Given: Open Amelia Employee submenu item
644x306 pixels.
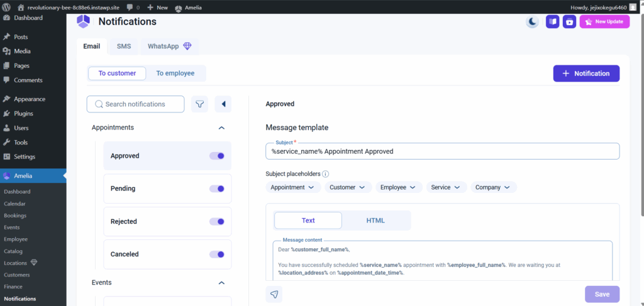Looking at the screenshot, I should click(16, 239).
